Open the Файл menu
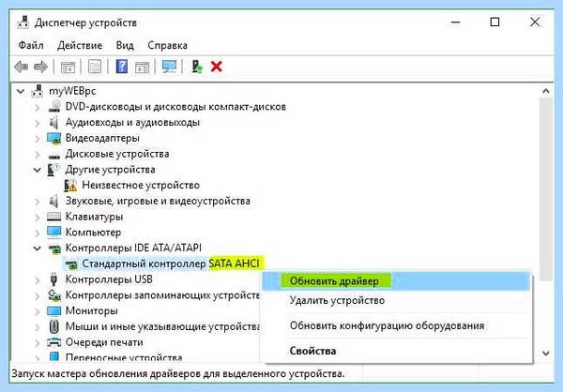The image size is (563, 392). [31, 45]
